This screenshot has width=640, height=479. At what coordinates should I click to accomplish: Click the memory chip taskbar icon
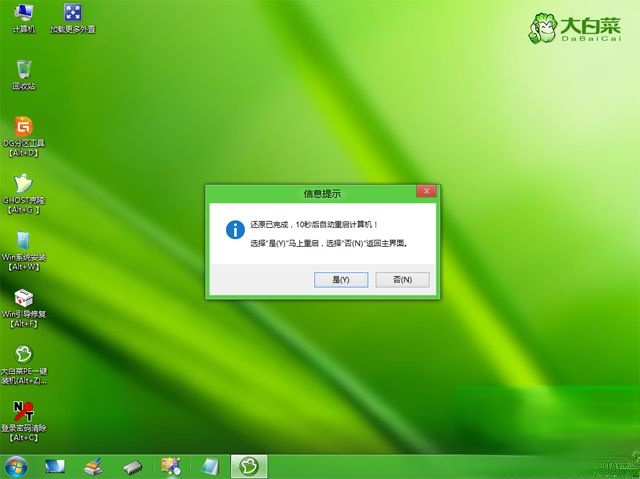(x=133, y=467)
